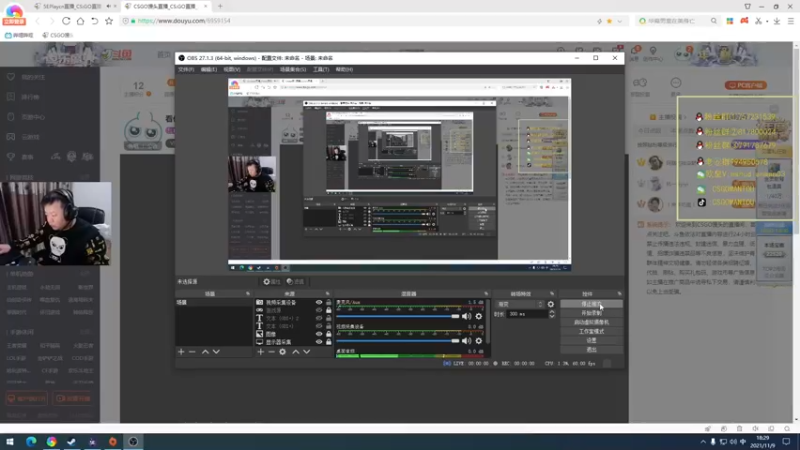The image size is (800, 450).
Task: Toggle visibility of the 文本 (GDI+) source
Action: [319, 326]
